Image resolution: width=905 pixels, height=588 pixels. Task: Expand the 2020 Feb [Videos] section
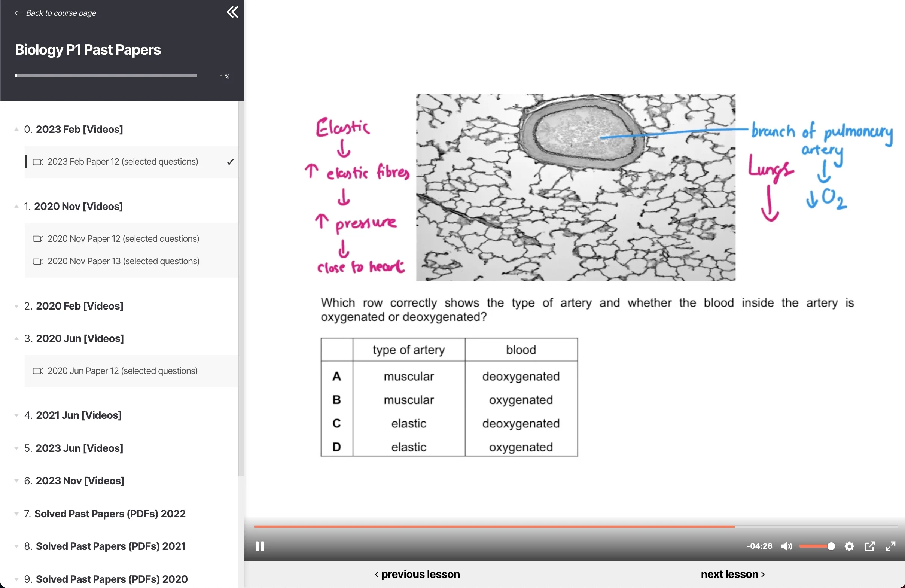click(16, 306)
